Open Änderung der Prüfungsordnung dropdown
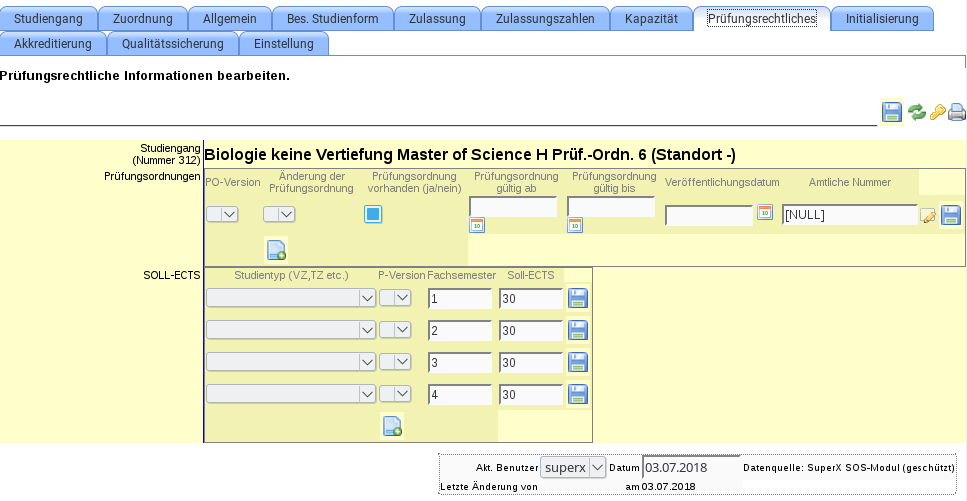The height and width of the screenshot is (501, 967). (x=279, y=214)
